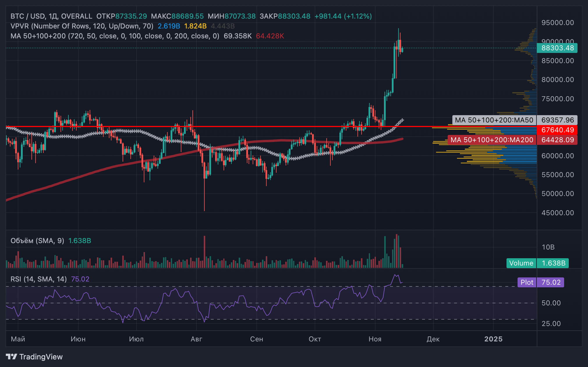Click the green Volume axis label
Viewport: 588px width, 367px height.
pyautogui.click(x=521, y=263)
